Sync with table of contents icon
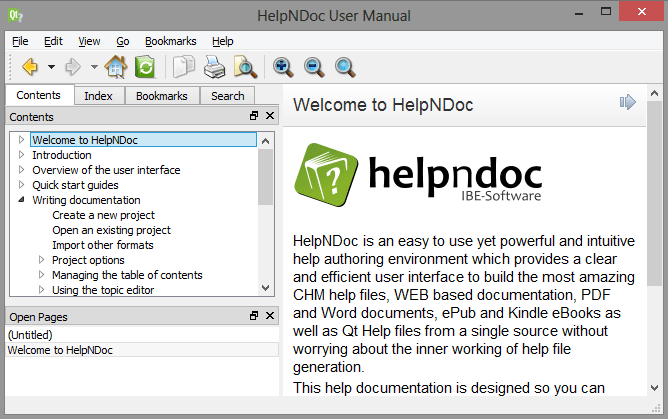The height and width of the screenshot is (419, 668). click(145, 67)
